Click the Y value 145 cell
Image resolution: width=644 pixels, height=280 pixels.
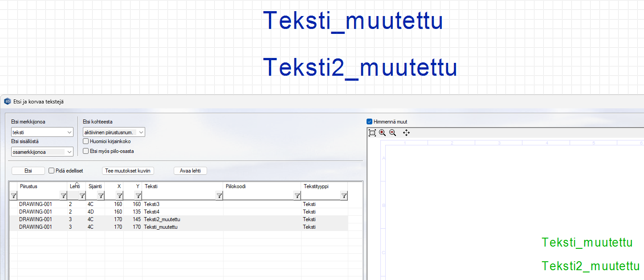pos(133,219)
